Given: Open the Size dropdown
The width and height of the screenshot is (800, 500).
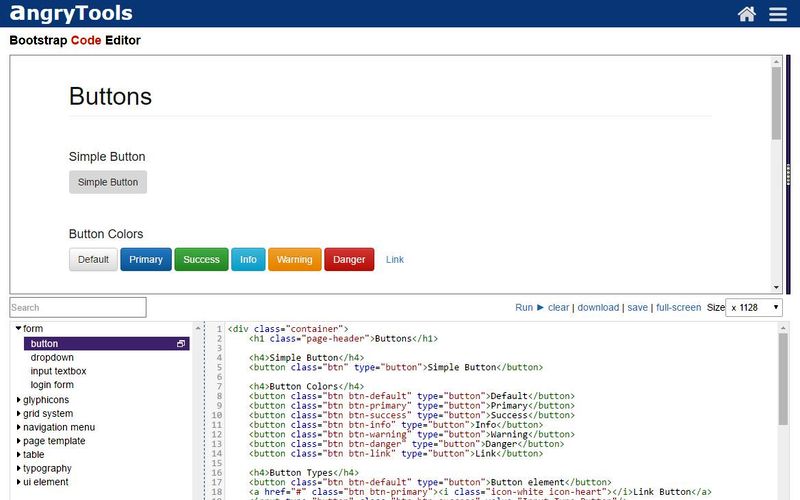Looking at the screenshot, I should (754, 308).
